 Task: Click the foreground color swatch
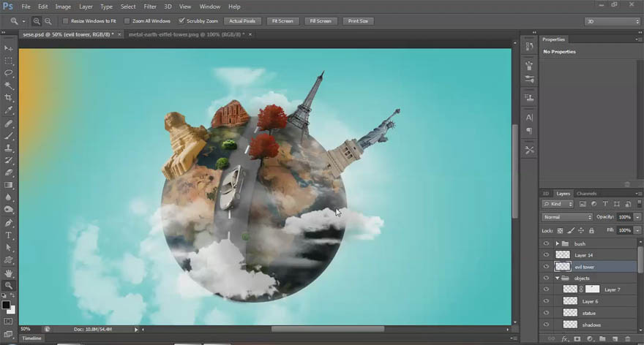click(x=6, y=305)
